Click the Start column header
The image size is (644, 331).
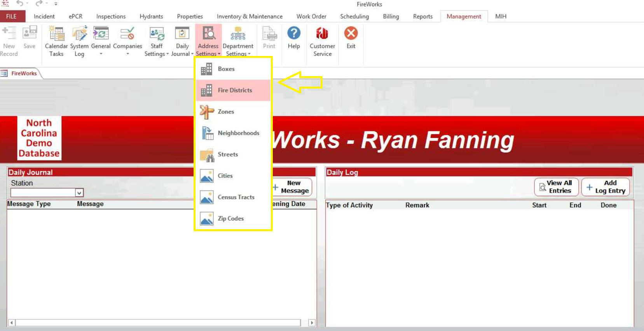pos(539,205)
